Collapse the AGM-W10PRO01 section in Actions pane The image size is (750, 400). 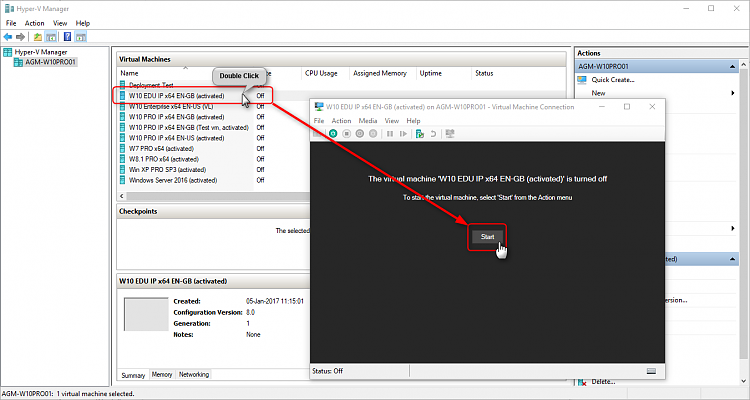pyautogui.click(x=732, y=67)
